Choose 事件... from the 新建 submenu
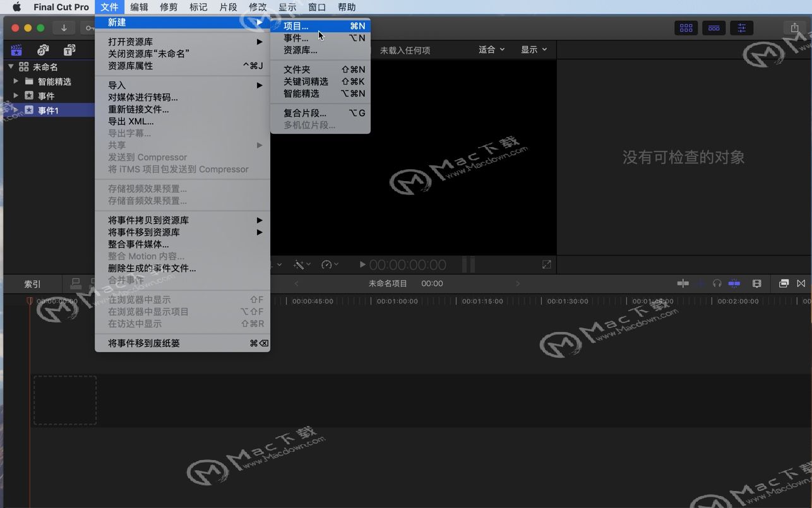Viewport: 812px width, 508px height. coord(320,38)
